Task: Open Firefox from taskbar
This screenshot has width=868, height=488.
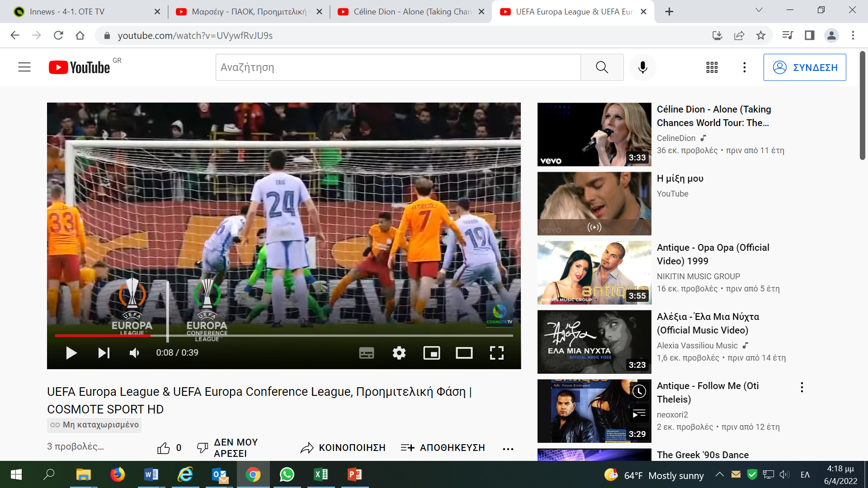Action: [x=118, y=474]
